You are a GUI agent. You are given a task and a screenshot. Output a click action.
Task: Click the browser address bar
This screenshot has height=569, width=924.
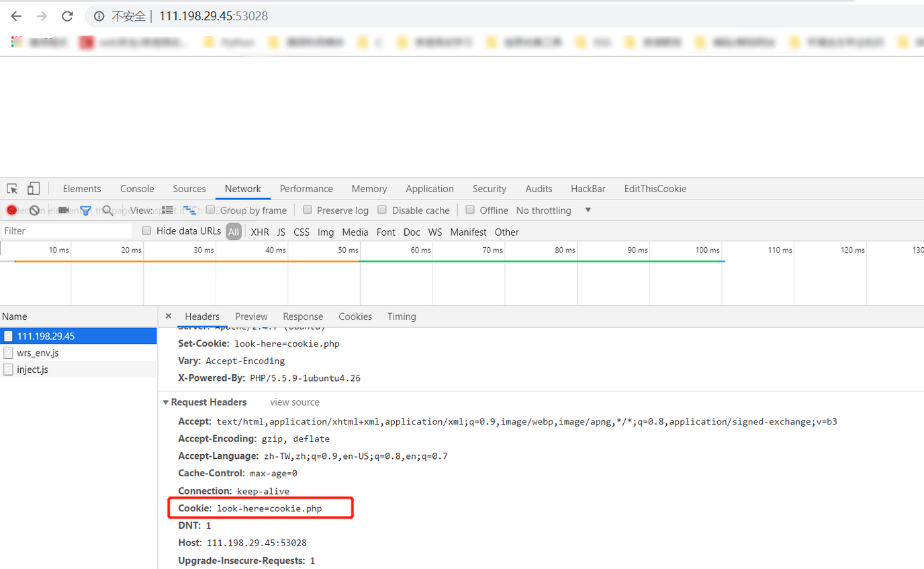504,16
